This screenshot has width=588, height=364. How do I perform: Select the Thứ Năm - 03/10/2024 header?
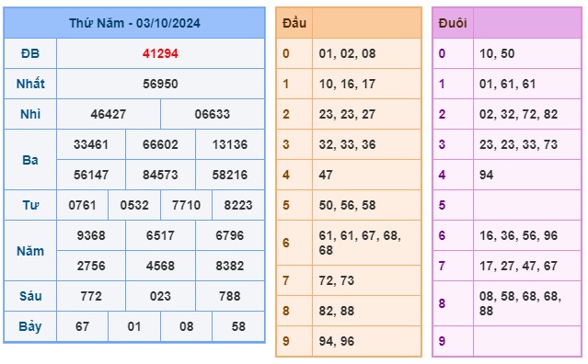pyautogui.click(x=134, y=23)
